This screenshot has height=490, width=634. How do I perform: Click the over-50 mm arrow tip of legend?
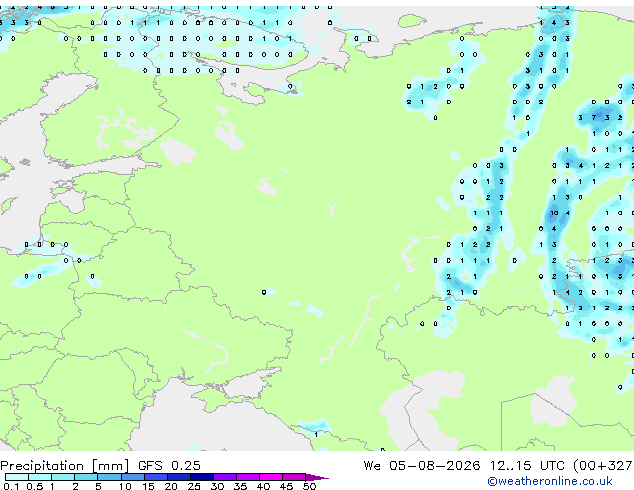(x=317, y=478)
